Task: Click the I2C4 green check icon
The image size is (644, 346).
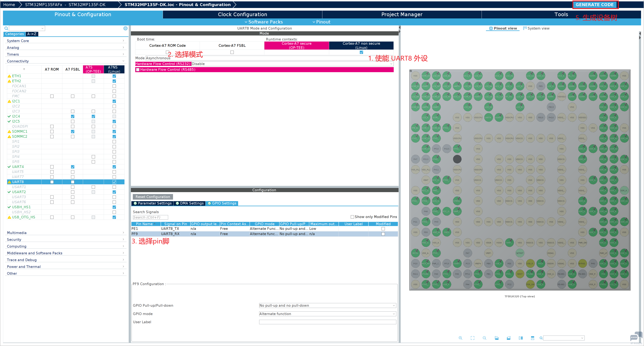Action: click(9, 116)
